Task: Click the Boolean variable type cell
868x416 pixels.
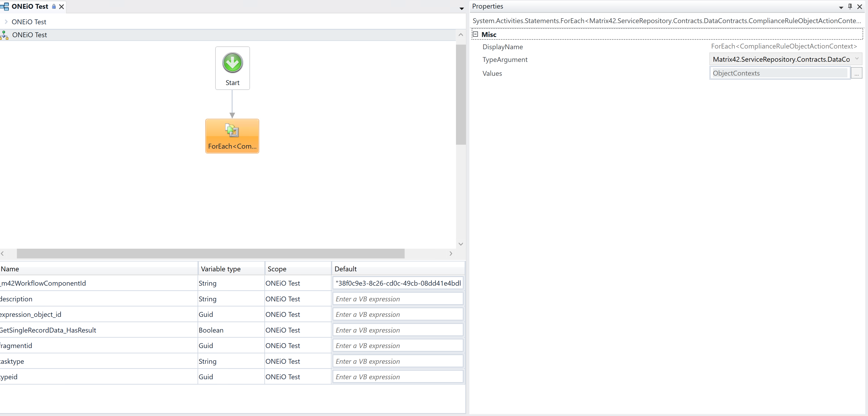Action: [231, 330]
